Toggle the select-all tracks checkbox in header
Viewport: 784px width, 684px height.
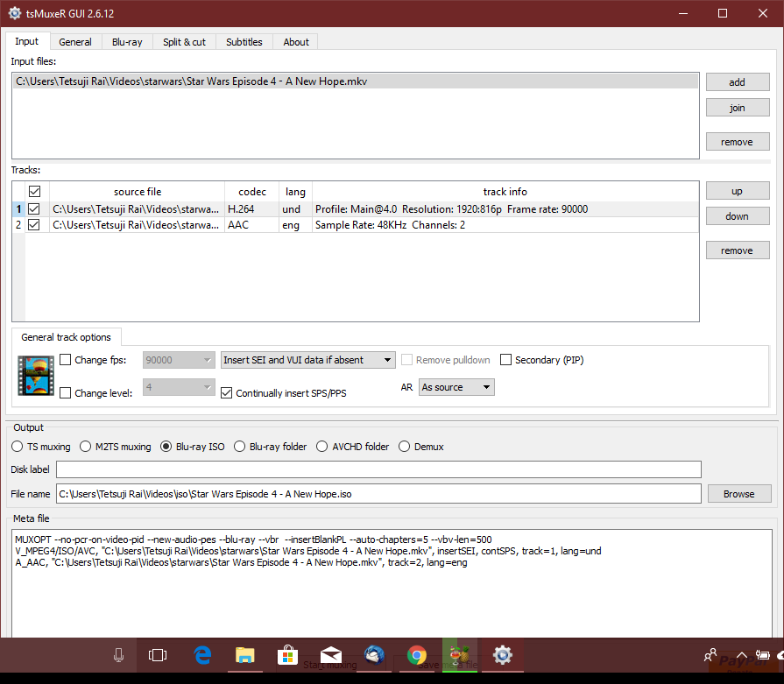coord(34,192)
